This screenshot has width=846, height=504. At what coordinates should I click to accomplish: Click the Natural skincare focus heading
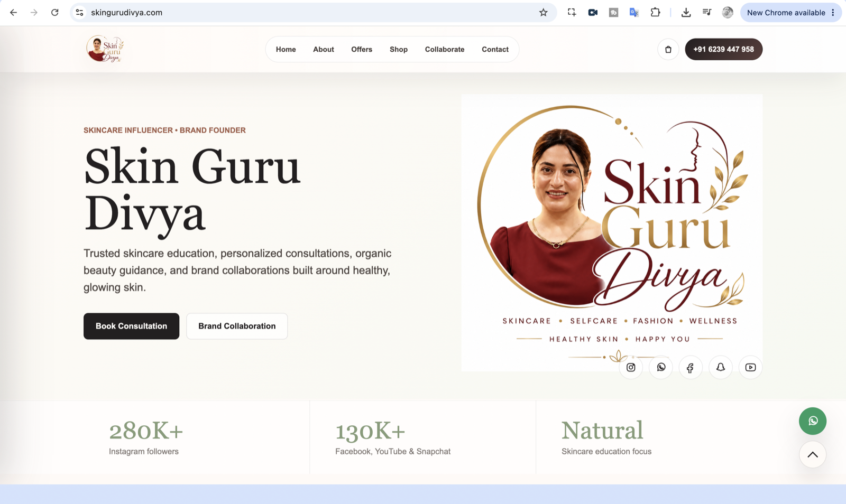(x=602, y=431)
